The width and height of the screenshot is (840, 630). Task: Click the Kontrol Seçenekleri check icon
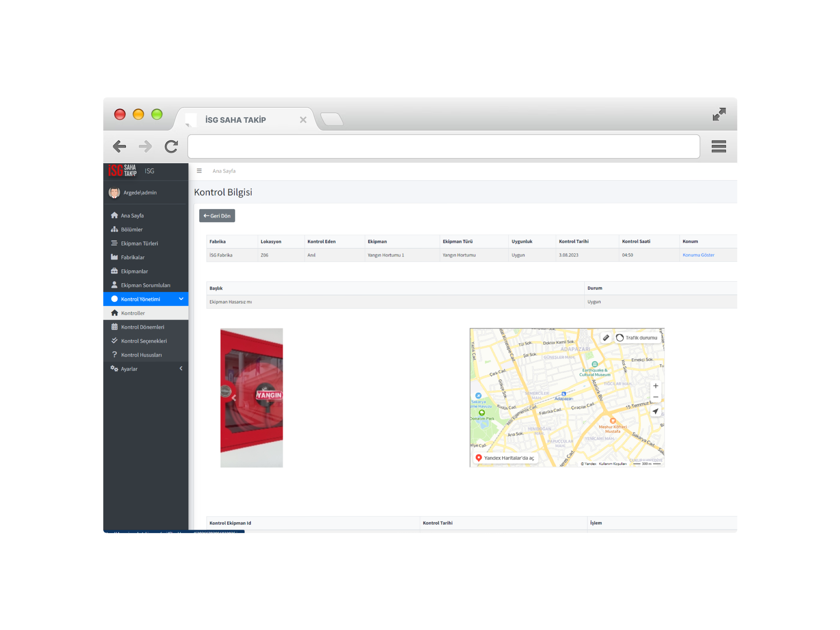[114, 340]
